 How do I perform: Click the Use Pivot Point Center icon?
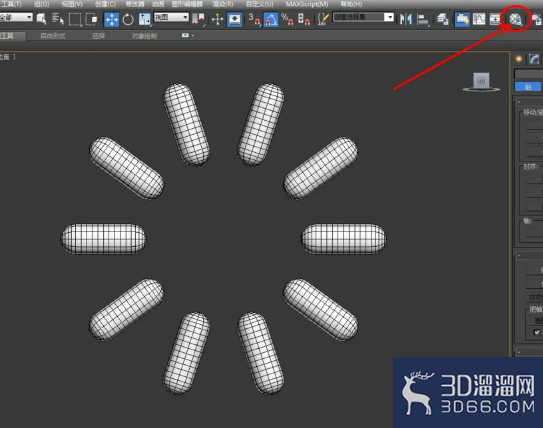(198, 19)
